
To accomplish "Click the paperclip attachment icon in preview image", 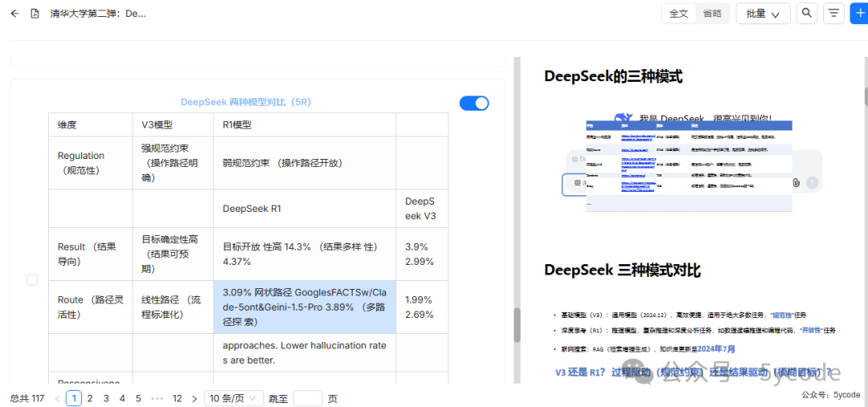I will pyautogui.click(x=796, y=182).
